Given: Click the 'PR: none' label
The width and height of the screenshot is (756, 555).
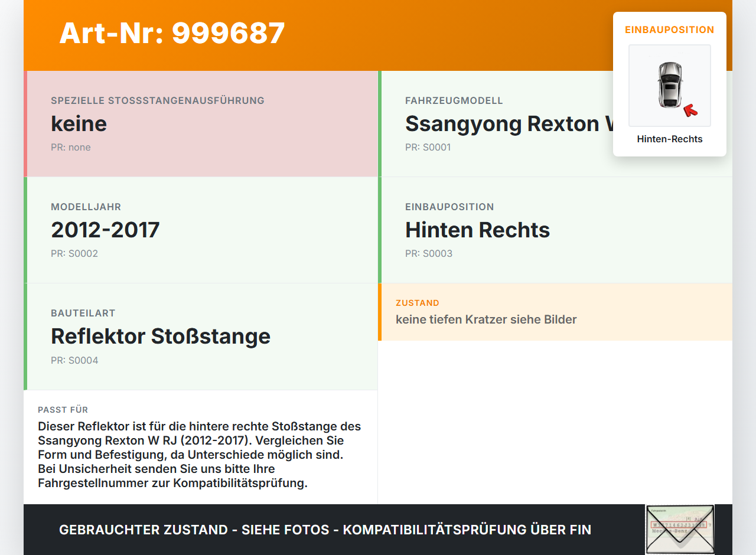Looking at the screenshot, I should tap(71, 147).
